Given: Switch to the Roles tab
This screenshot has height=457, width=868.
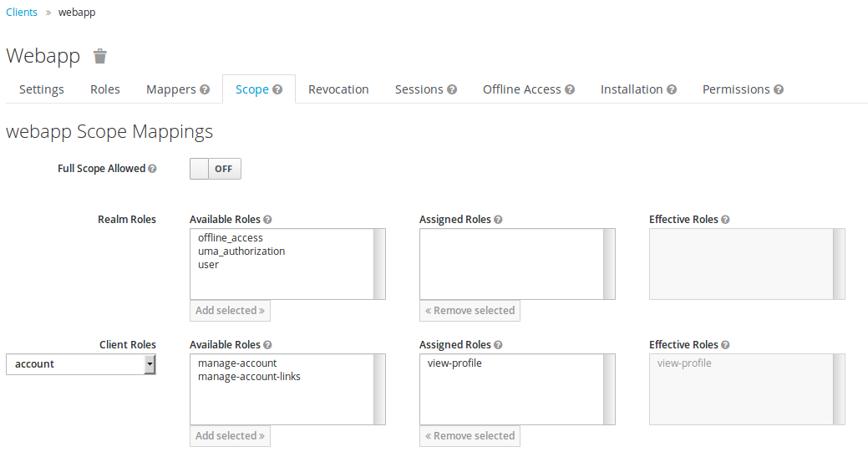Looking at the screenshot, I should coord(105,89).
